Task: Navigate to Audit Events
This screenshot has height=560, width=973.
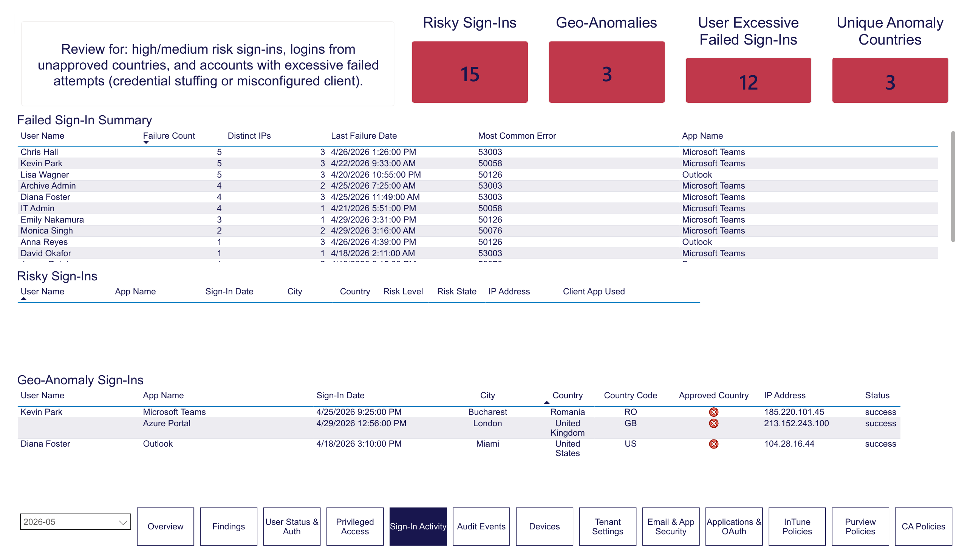Action: pyautogui.click(x=481, y=526)
